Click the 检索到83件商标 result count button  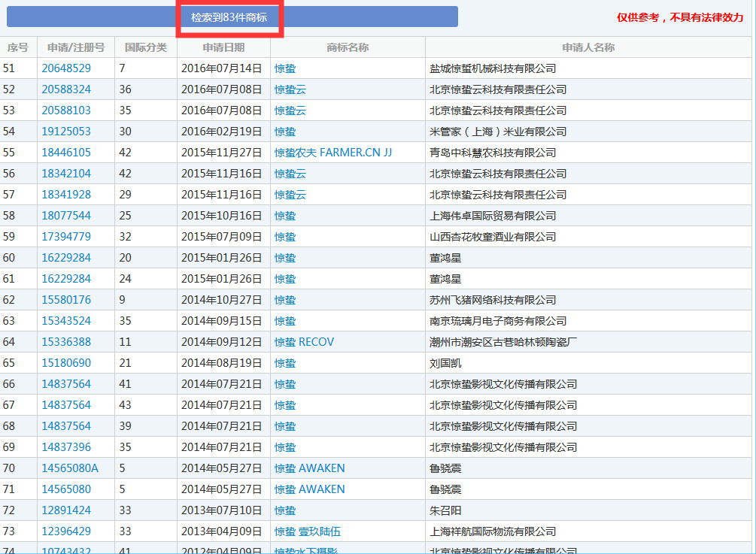coord(229,17)
